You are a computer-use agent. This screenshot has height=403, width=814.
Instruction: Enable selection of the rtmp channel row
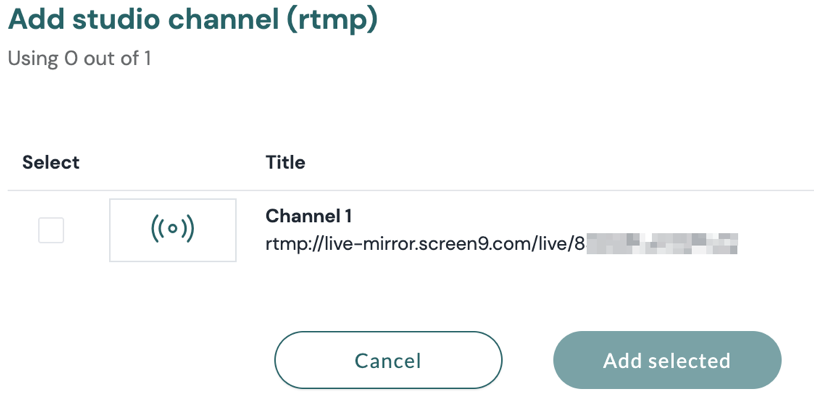coord(51,230)
